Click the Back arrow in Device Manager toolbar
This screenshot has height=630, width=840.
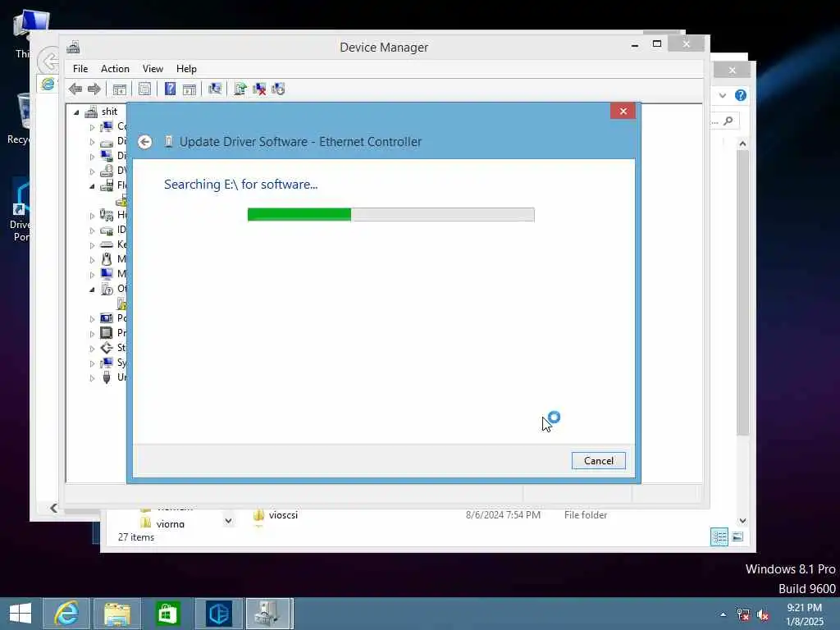(x=75, y=89)
